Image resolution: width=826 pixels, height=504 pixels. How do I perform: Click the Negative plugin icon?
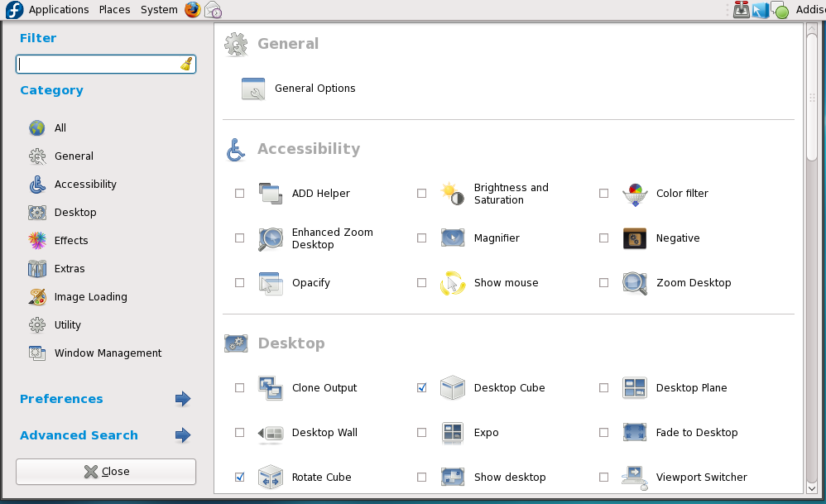(634, 238)
